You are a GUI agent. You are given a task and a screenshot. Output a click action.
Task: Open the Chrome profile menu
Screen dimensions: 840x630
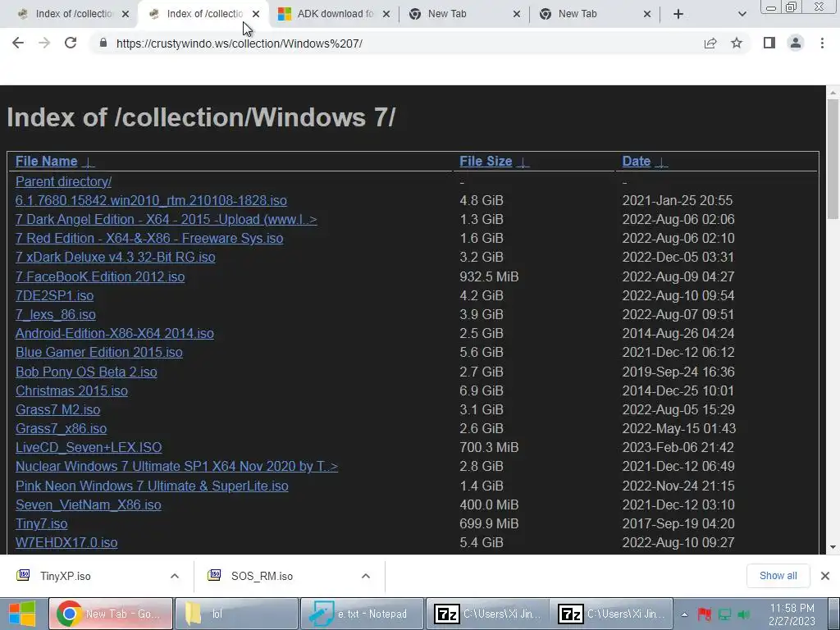[796, 43]
